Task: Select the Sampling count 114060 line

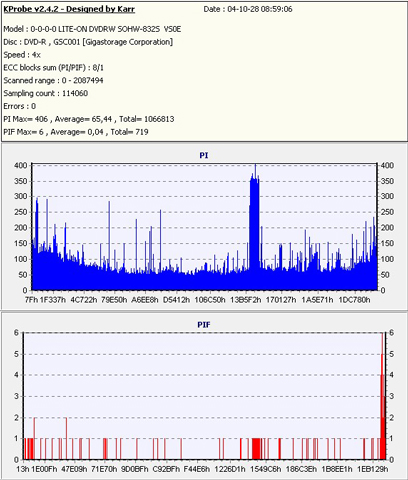Action: point(46,93)
